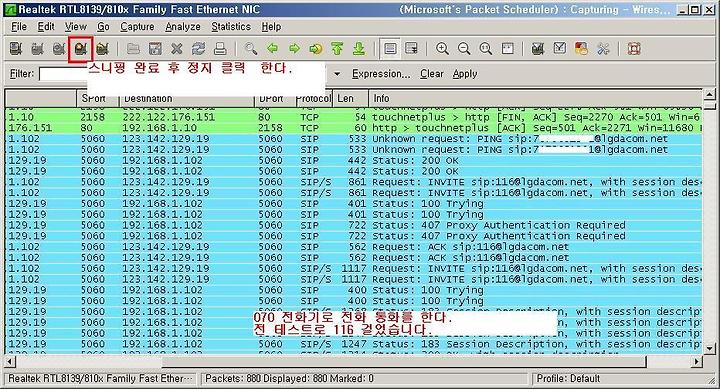Open the Analyze menu

point(183,27)
